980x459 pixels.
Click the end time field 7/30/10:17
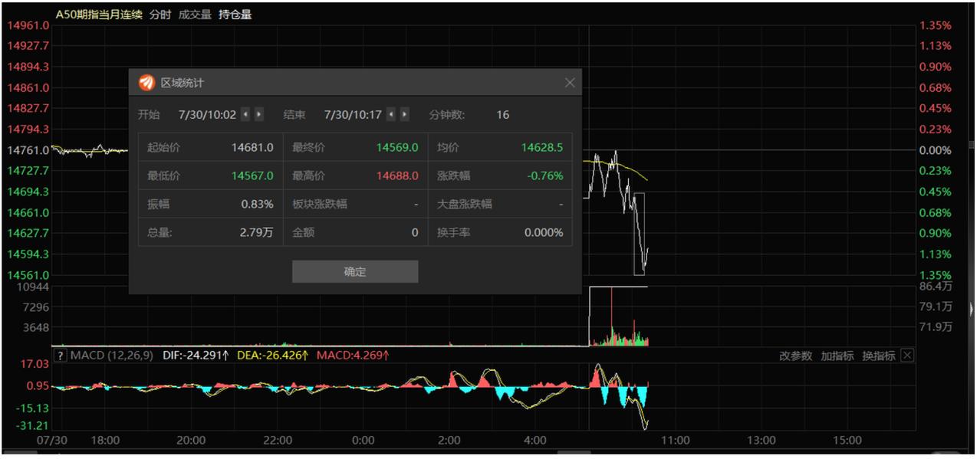pyautogui.click(x=353, y=114)
